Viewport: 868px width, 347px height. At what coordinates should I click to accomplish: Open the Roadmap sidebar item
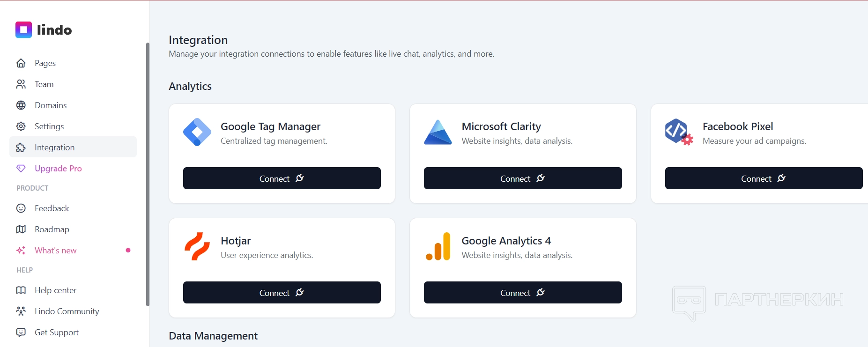tap(52, 229)
